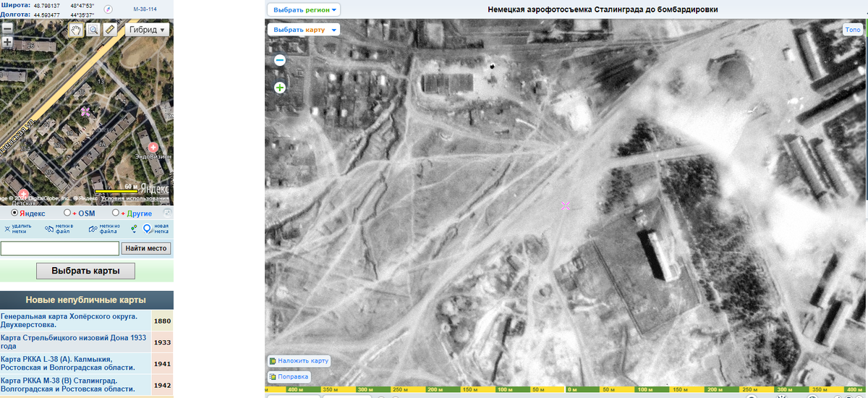Image resolution: width=868 pixels, height=398 pixels.
Task: Click 'метки в файл' export markers icon
Action: [x=59, y=229]
